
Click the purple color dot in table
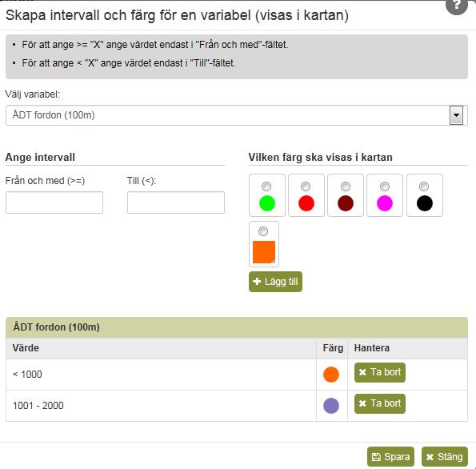331,406
